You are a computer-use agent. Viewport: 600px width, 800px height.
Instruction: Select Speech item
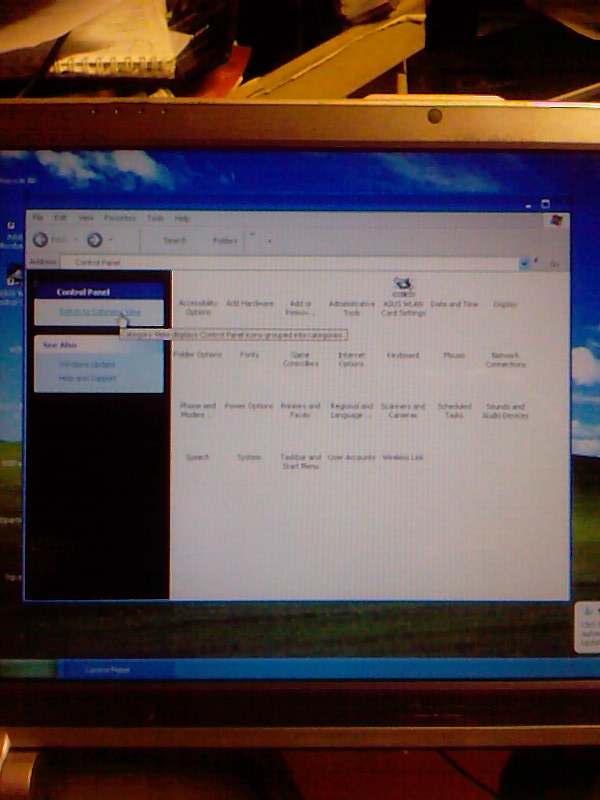tap(197, 457)
